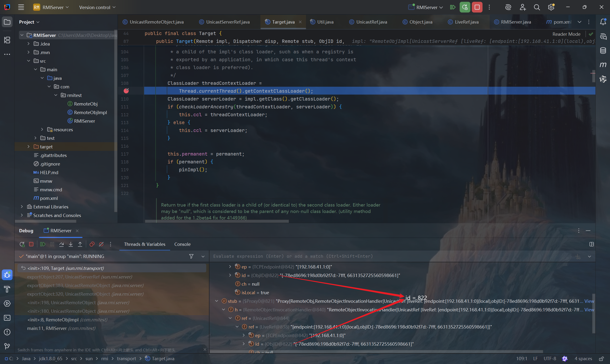Filter threads with funnel icon
Viewport: 610px width, 364px height.
pos(191,256)
